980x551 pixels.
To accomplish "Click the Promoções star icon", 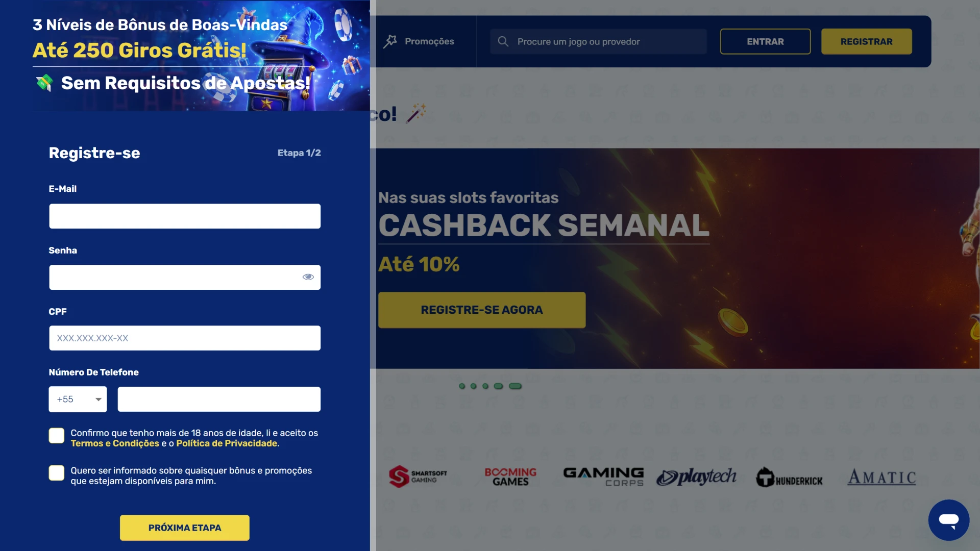I will pyautogui.click(x=390, y=41).
